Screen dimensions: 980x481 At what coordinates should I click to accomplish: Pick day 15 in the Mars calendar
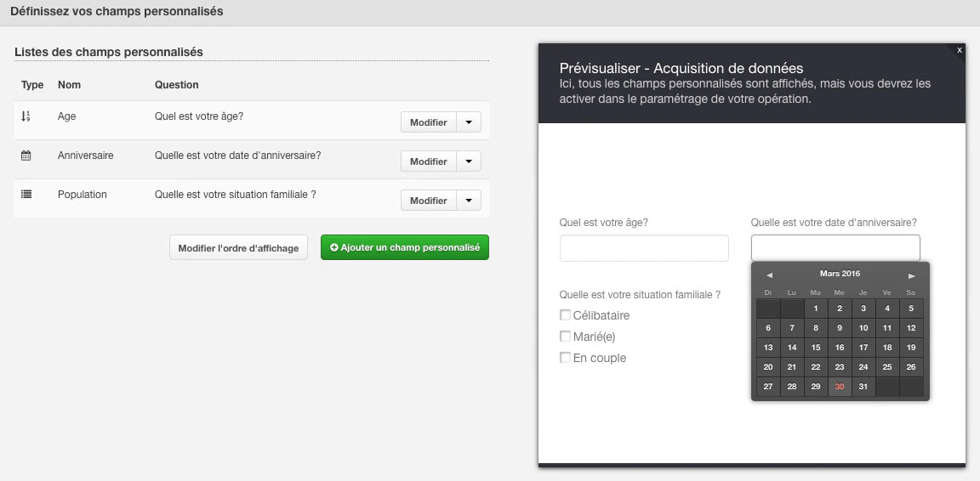coord(816,348)
